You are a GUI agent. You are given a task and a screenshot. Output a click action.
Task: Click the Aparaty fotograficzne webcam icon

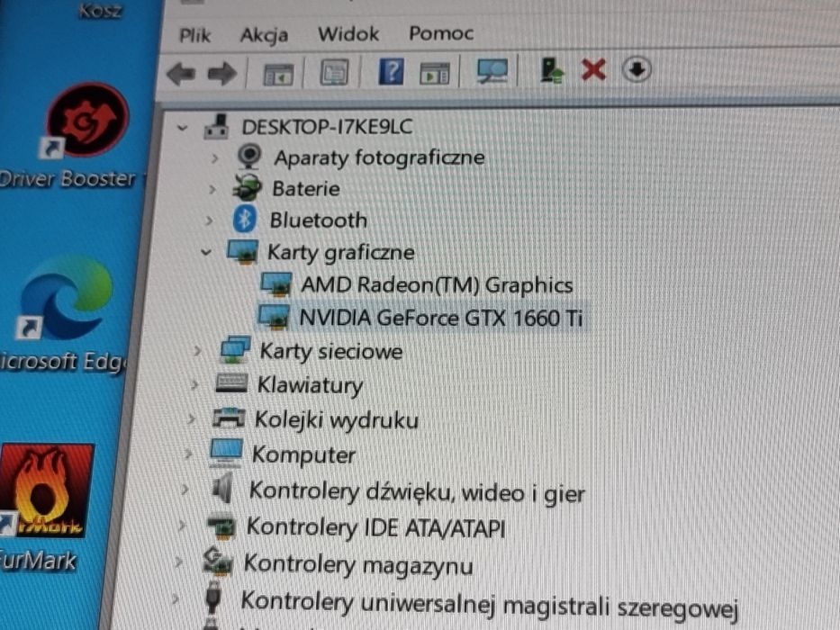pyautogui.click(x=249, y=157)
